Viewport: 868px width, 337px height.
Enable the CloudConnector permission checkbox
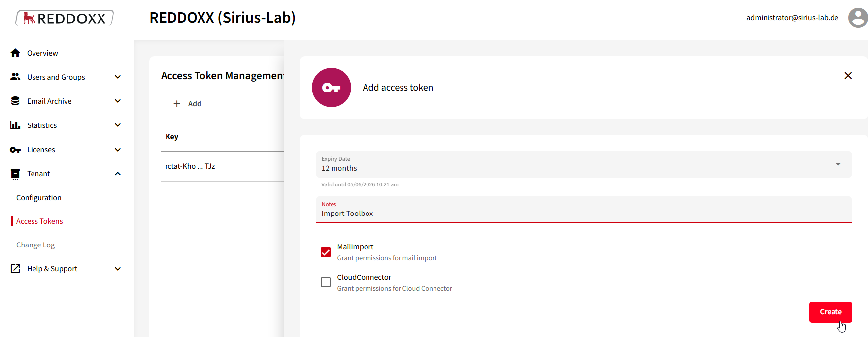coord(326,282)
